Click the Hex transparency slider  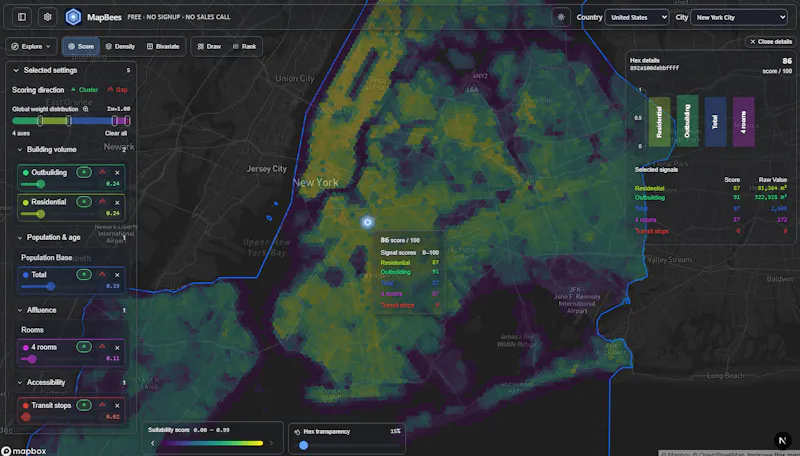point(347,445)
